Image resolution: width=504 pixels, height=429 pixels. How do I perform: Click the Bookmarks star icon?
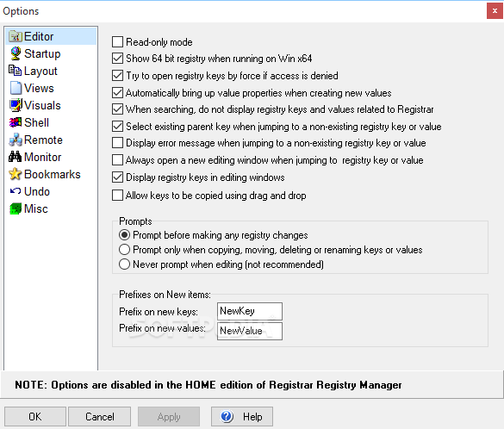pyautogui.click(x=16, y=174)
